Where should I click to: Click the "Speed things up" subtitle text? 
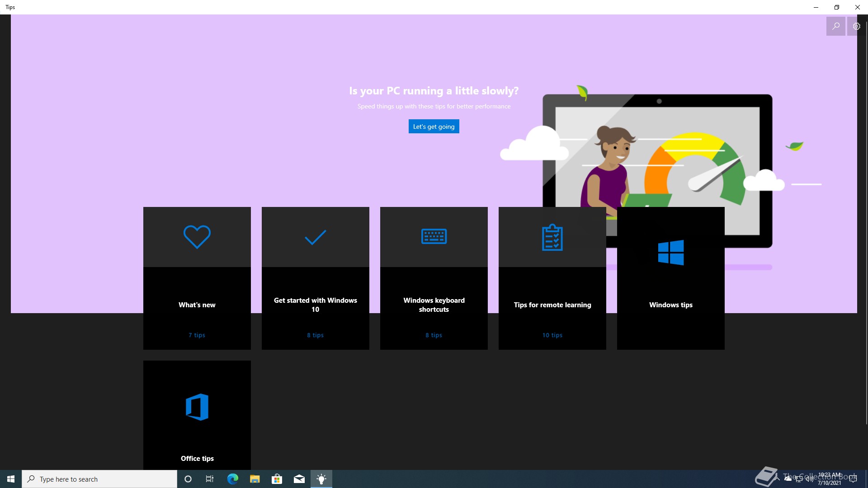(x=434, y=107)
